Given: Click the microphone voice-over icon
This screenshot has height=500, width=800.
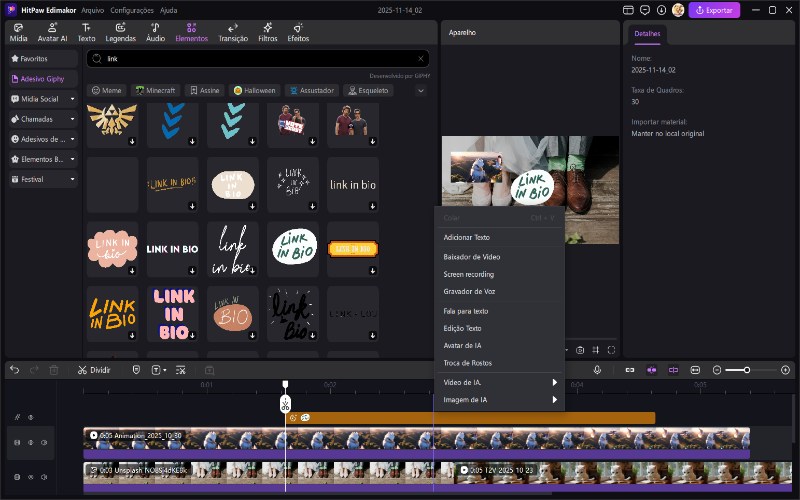Looking at the screenshot, I should pyautogui.click(x=597, y=370).
